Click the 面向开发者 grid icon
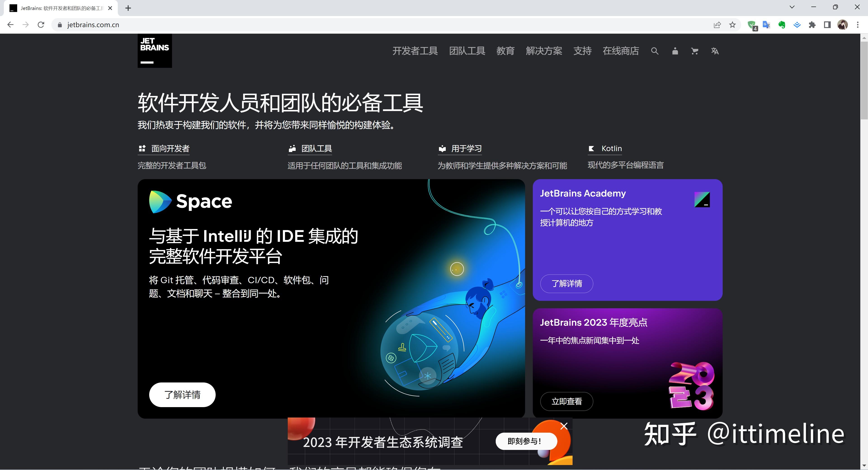The width and height of the screenshot is (868, 470). click(142, 148)
